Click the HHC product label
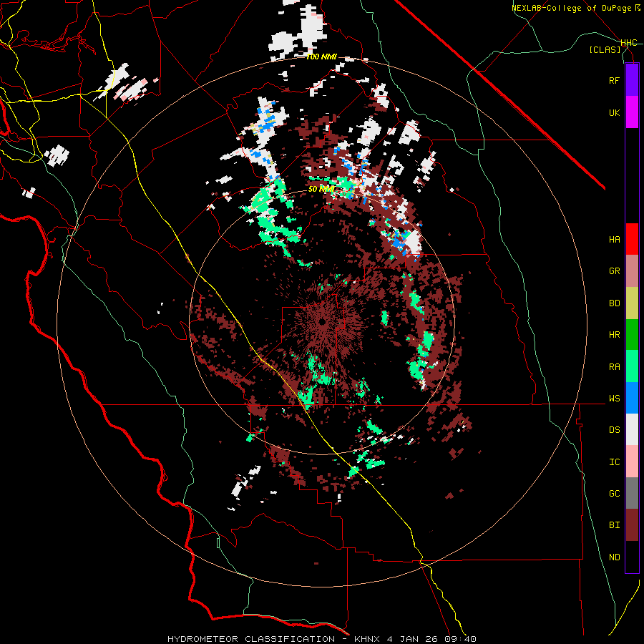Image resolution: width=644 pixels, height=644 pixels. coord(628,43)
